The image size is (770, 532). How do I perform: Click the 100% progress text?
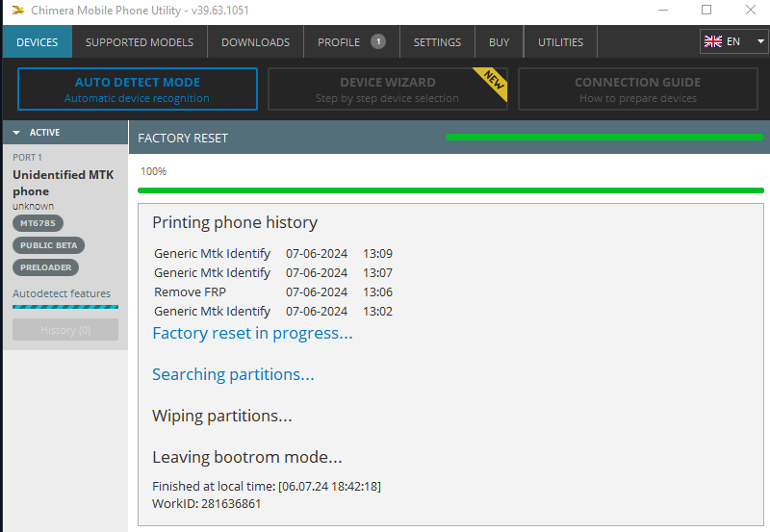tap(153, 171)
